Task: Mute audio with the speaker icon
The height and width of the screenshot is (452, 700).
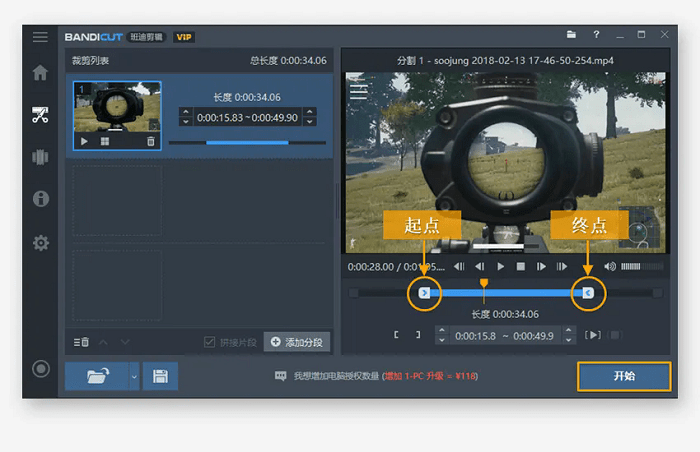Action: point(610,267)
